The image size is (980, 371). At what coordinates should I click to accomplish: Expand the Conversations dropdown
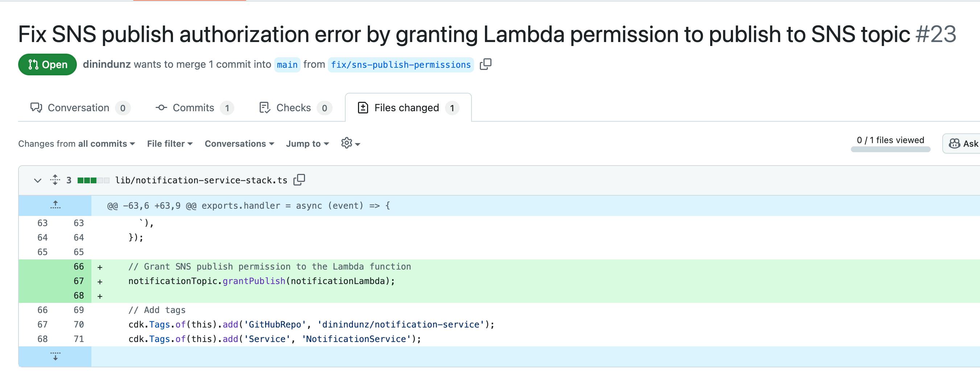pyautogui.click(x=239, y=144)
